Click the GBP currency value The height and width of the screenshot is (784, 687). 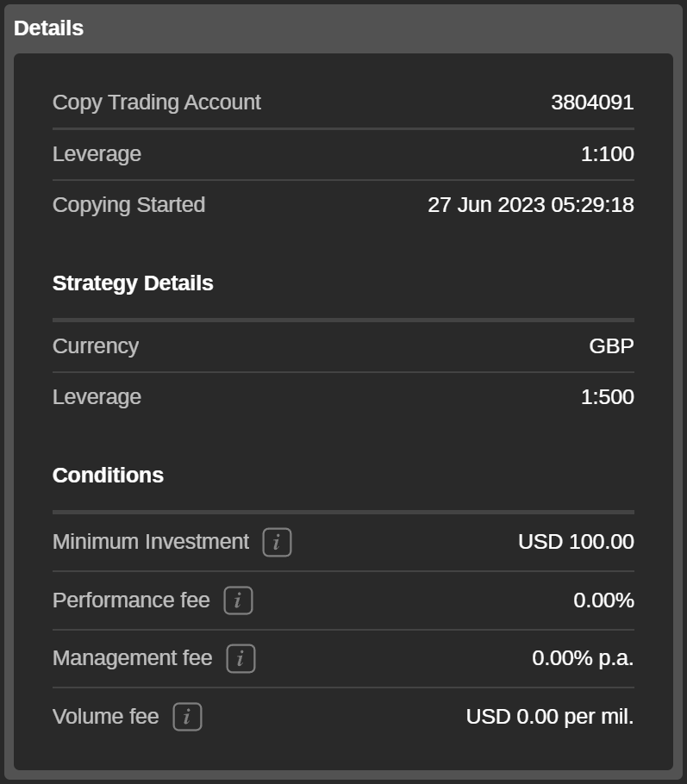[x=611, y=346]
